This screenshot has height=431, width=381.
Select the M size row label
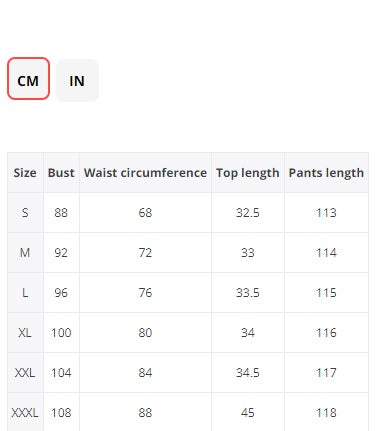(x=25, y=253)
